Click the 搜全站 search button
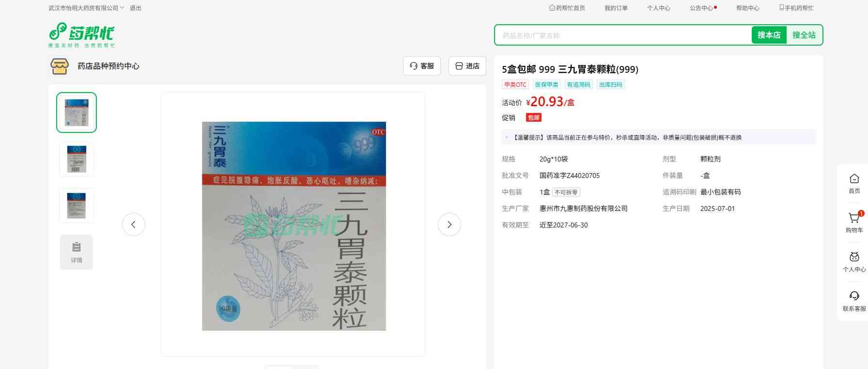The width and height of the screenshot is (868, 369). coord(804,35)
